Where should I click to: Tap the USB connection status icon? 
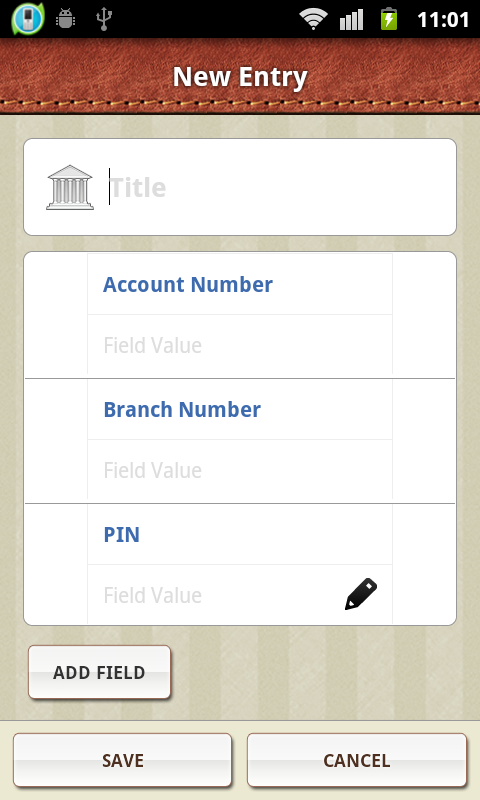pos(104,19)
